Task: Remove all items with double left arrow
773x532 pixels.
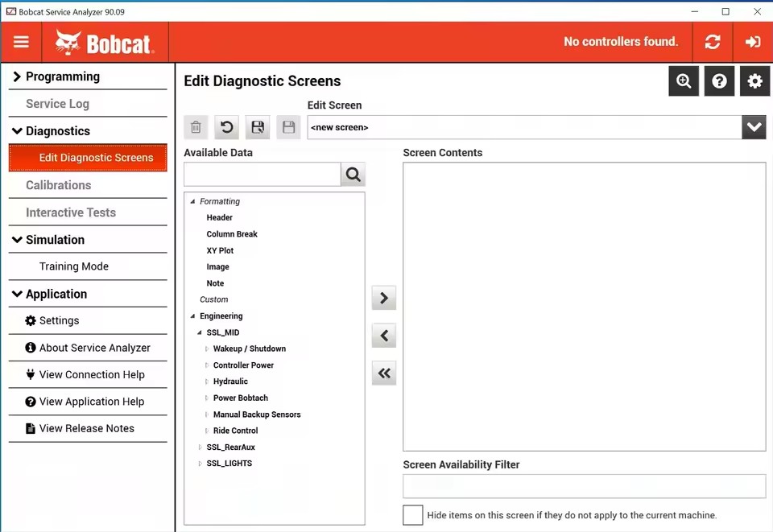Action: (384, 373)
